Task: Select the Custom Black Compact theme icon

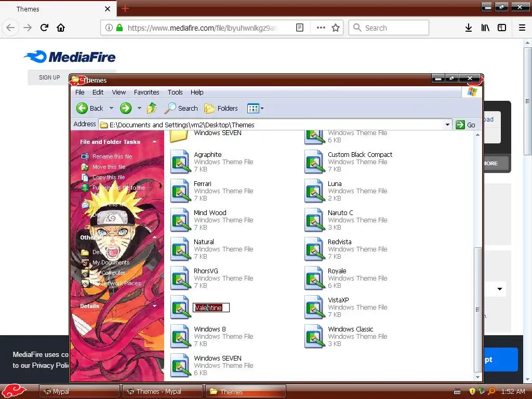Action: [314, 162]
